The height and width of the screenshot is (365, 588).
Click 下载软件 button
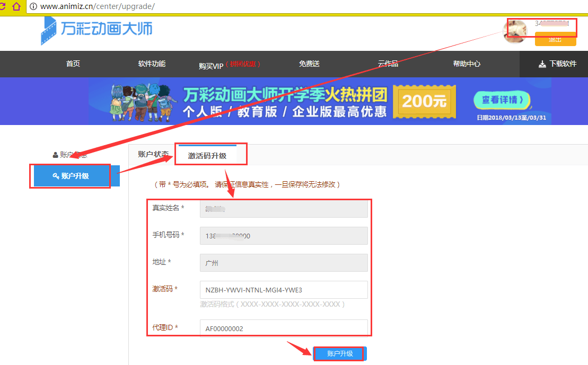coord(554,64)
